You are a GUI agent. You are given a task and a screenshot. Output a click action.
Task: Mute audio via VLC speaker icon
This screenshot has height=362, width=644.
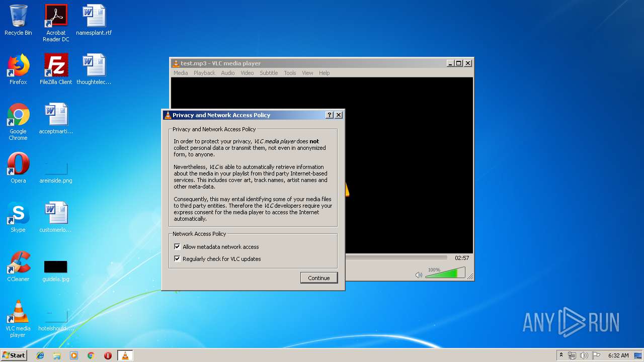click(x=419, y=275)
